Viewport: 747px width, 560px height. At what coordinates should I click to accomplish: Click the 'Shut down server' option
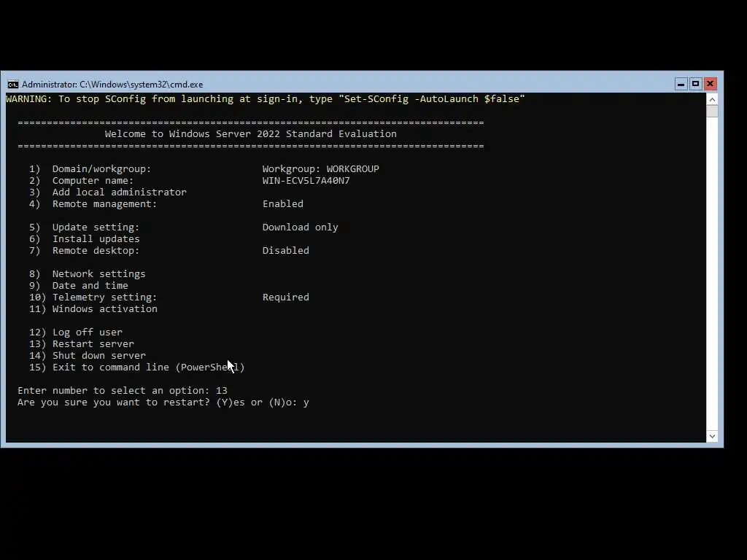click(x=88, y=356)
